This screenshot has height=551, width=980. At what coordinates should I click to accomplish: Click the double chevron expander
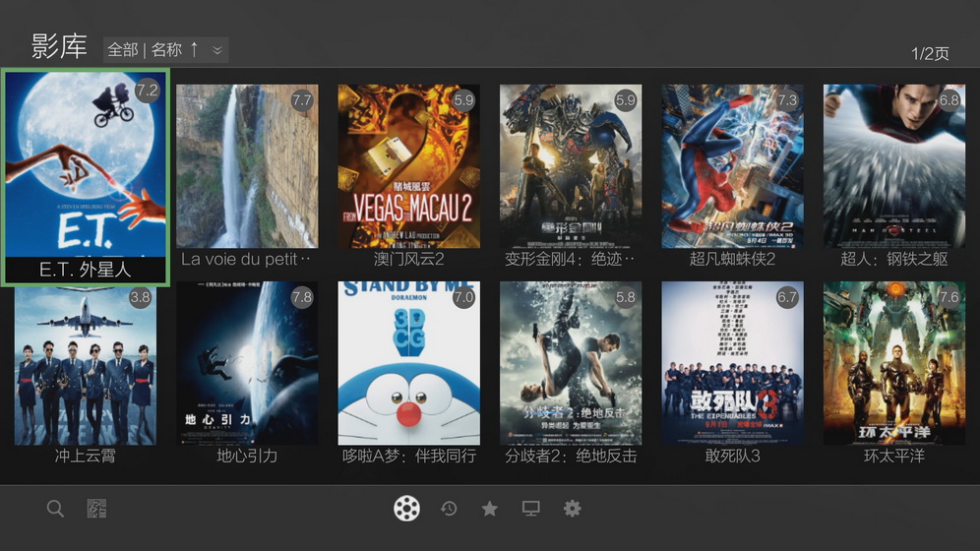coord(216,50)
